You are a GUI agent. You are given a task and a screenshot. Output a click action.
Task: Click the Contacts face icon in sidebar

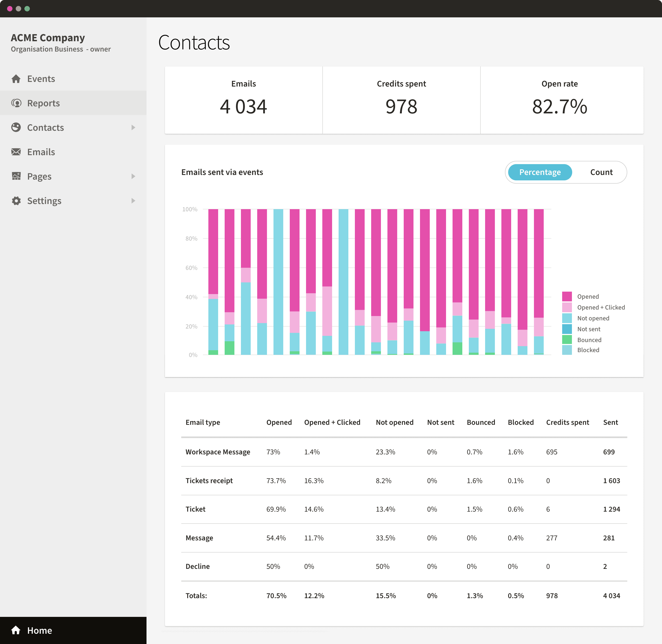[16, 127]
